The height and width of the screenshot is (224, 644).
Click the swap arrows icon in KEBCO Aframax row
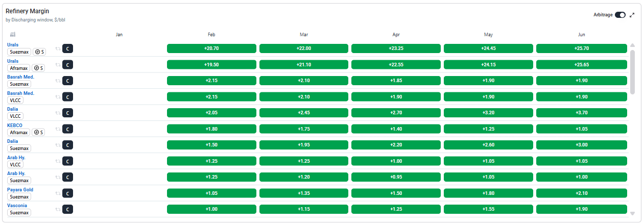[x=58, y=129]
